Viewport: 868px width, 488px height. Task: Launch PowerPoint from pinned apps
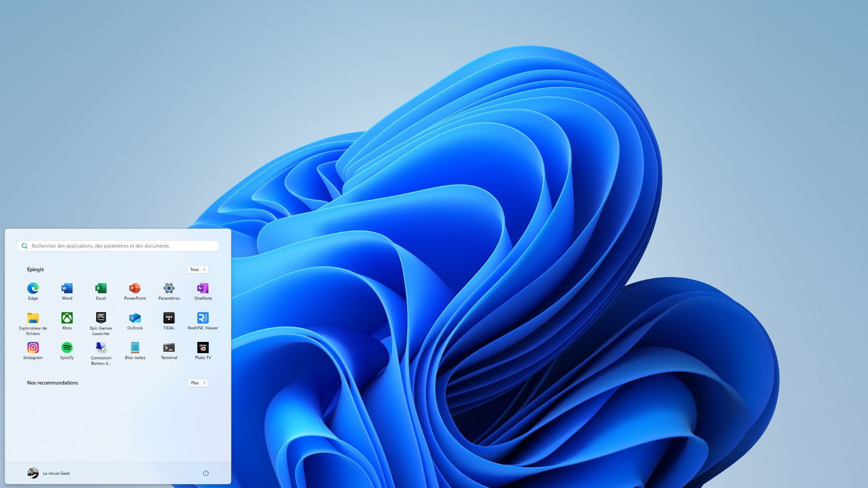[x=135, y=289]
